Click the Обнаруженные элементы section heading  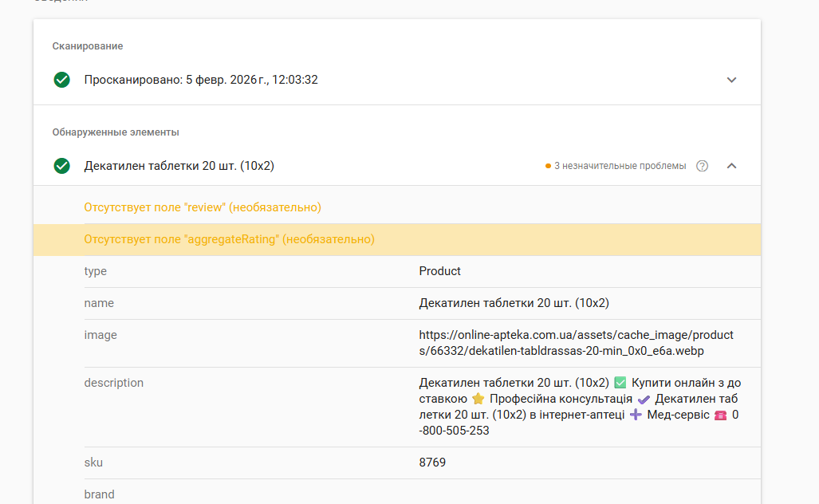116,132
